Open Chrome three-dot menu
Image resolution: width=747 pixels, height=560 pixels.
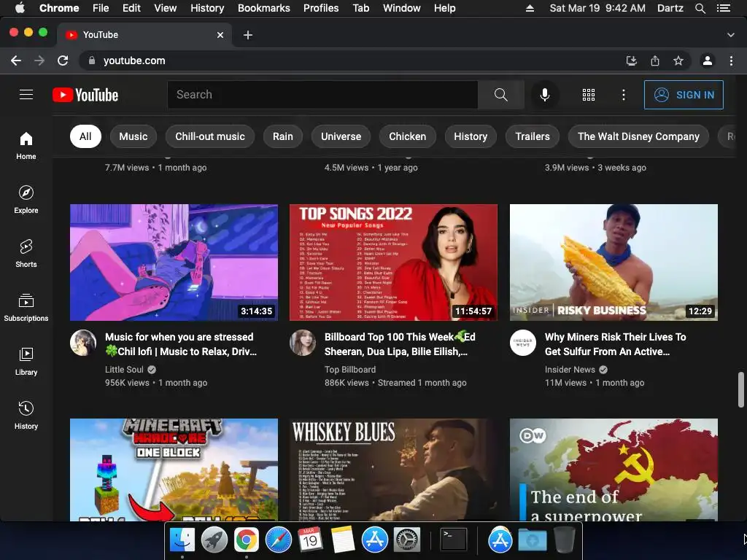point(731,61)
